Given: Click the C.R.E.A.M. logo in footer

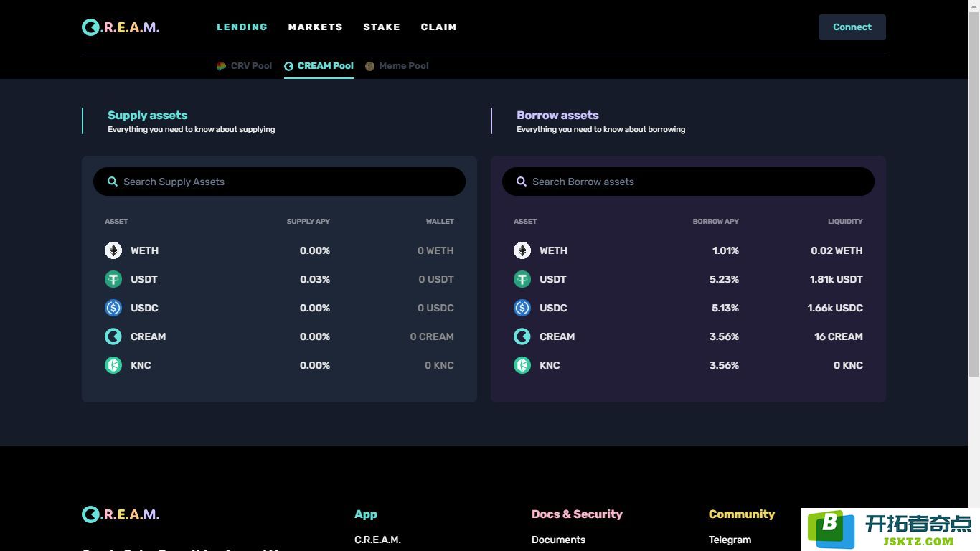Looking at the screenshot, I should click(121, 514).
